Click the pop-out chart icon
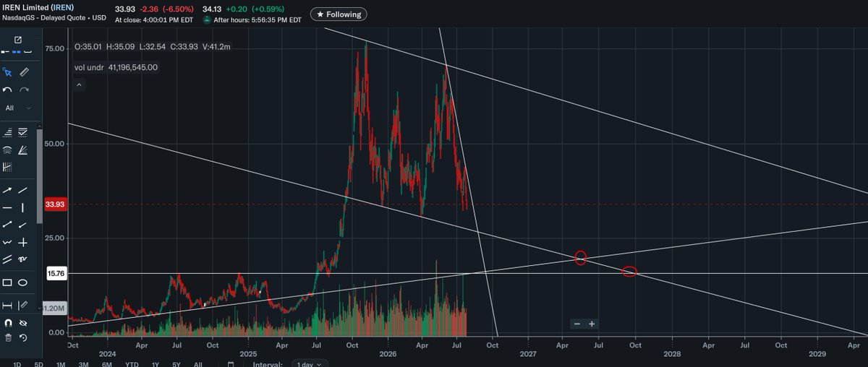The width and height of the screenshot is (868, 367). coord(18,40)
